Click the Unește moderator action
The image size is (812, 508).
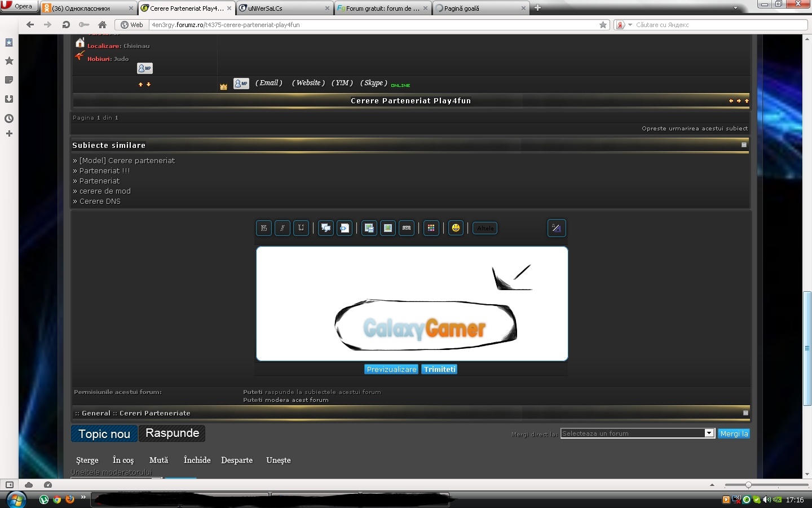point(279,460)
